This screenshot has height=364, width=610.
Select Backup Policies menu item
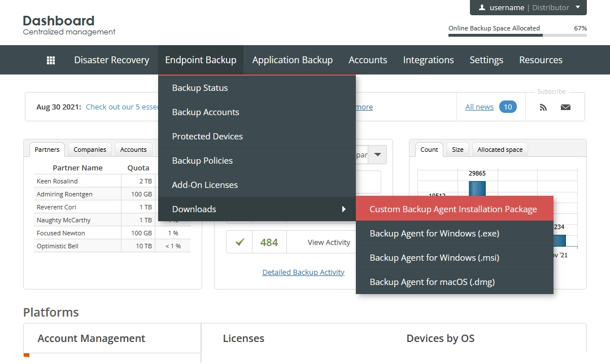257,161
